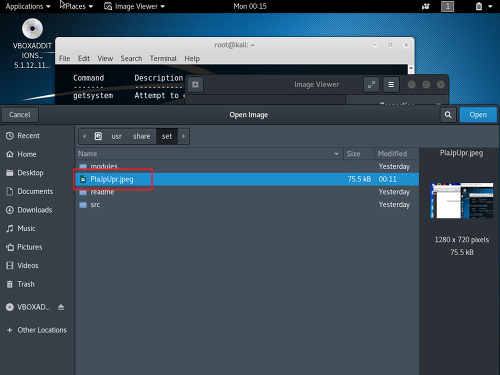Click the clock Mon 00:15
The image size is (500, 375).
point(250,6)
